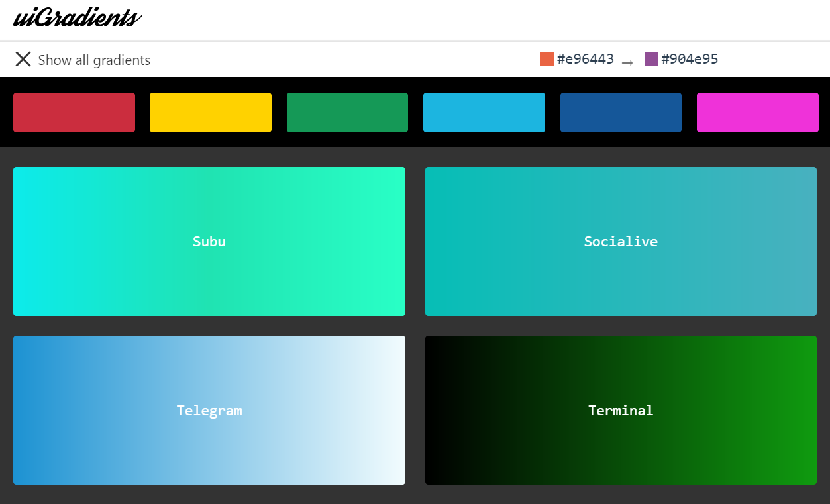This screenshot has width=830, height=504.
Task: Open the Socialive gradient card
Action: click(621, 241)
